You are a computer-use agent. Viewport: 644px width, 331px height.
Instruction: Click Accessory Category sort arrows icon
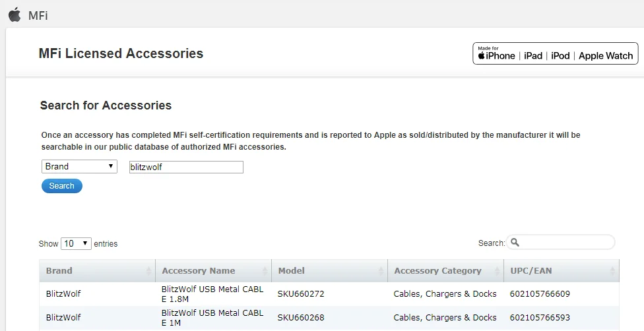pyautogui.click(x=497, y=271)
